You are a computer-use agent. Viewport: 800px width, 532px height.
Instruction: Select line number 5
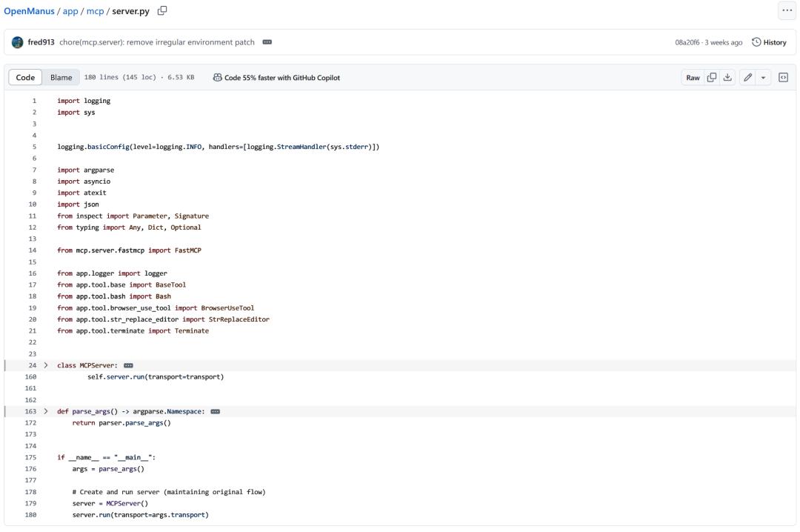[34, 147]
